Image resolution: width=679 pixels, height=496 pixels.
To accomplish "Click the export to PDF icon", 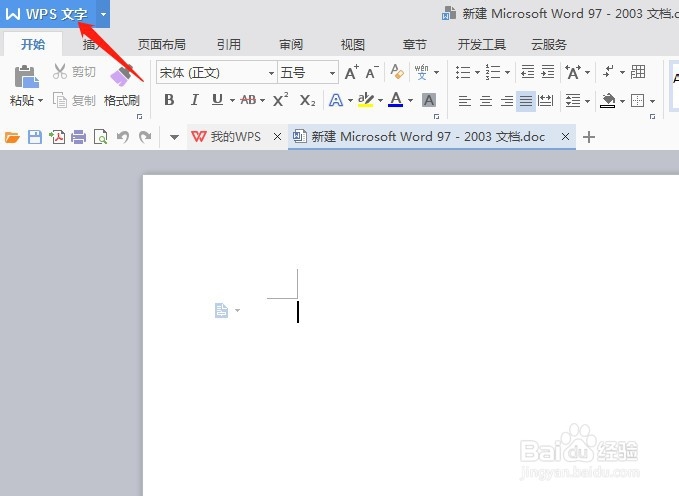I will click(x=57, y=137).
